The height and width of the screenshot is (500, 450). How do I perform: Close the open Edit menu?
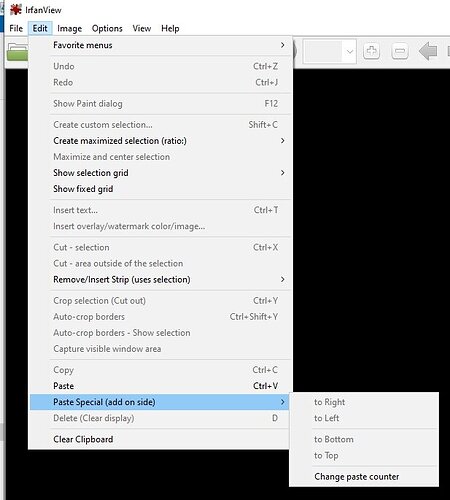coord(40,28)
